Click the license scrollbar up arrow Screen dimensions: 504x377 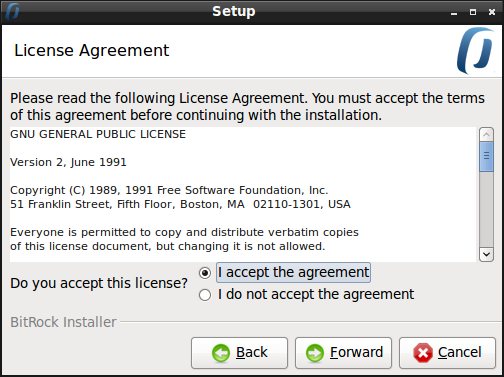pyautogui.click(x=486, y=135)
